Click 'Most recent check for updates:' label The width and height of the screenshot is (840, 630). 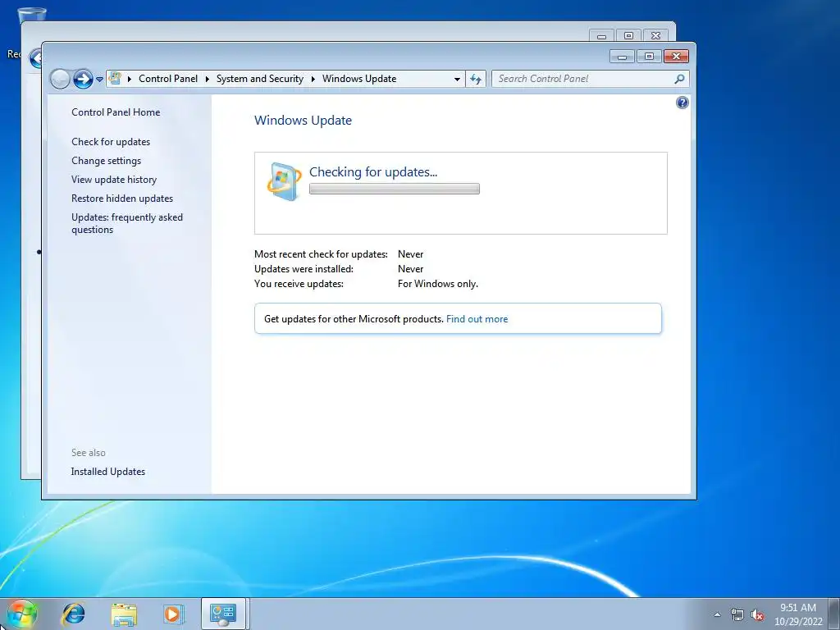321,254
